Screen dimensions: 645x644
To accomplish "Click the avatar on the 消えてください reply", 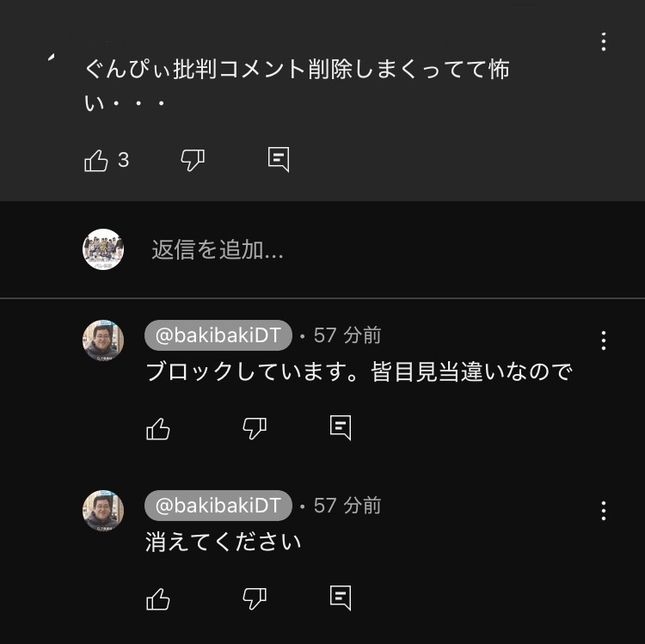I will point(103,511).
